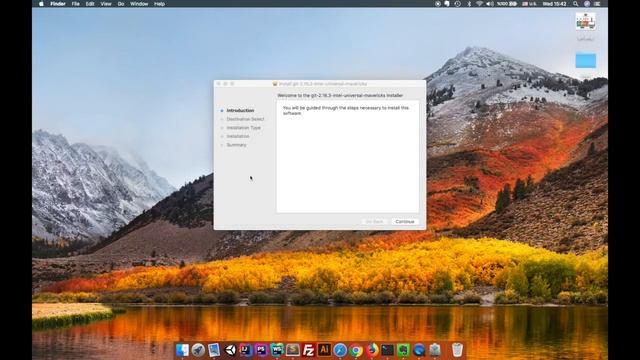Launch FileZilla from the Dock

pos(309,350)
